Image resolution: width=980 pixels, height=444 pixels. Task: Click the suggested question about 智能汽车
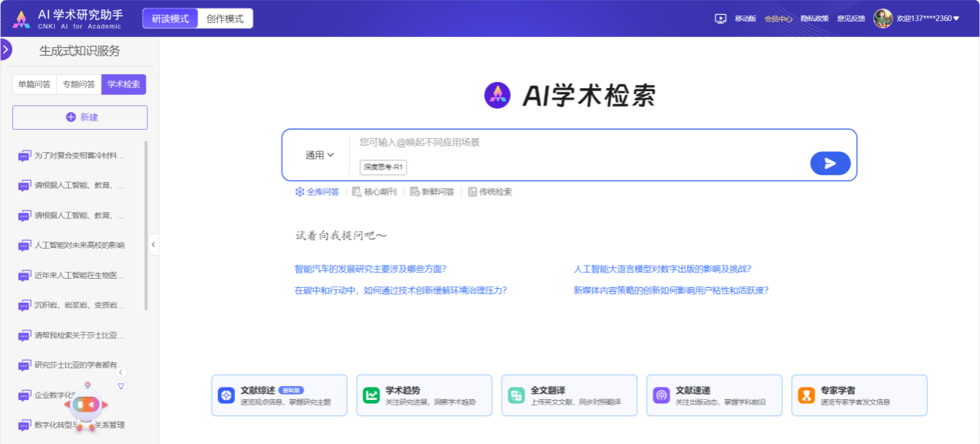(370, 269)
